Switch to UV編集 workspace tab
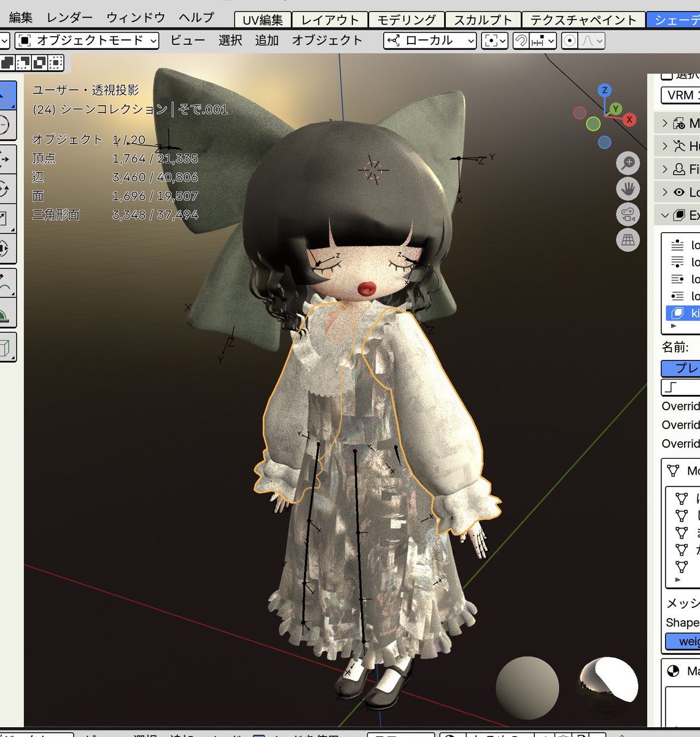Screen dimensions: 700x737 (263, 20)
